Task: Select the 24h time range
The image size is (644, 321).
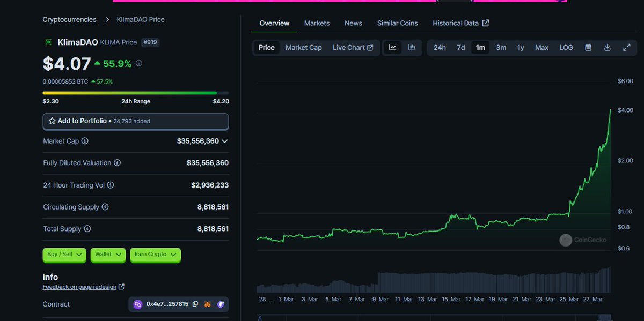Action: point(440,47)
